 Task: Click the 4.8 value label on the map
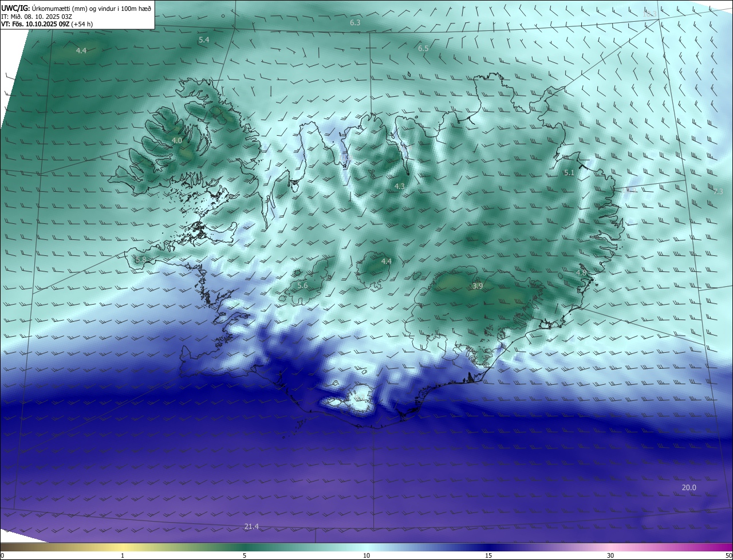tap(581, 273)
